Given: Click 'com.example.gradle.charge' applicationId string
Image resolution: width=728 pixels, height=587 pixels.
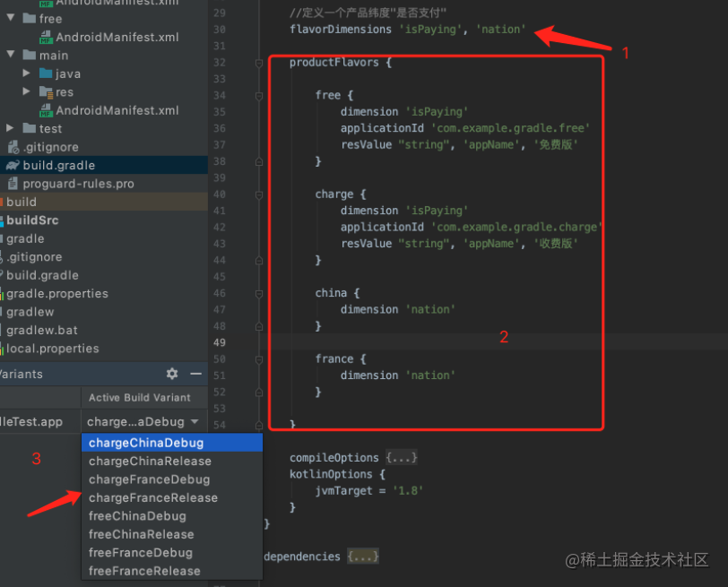Looking at the screenshot, I should pos(516,227).
